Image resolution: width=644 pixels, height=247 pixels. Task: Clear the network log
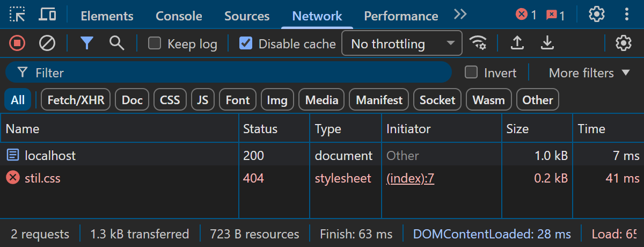click(x=47, y=43)
